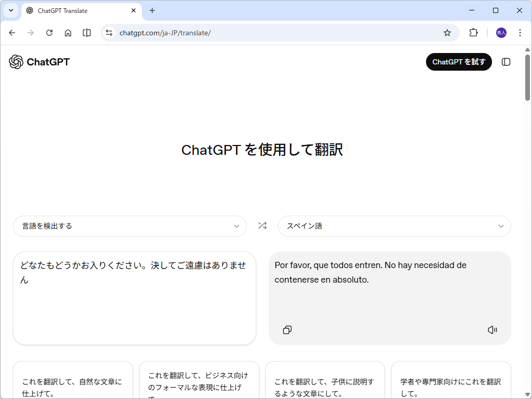The image size is (532, 399).
Task: Click the Chrome profile avatar icon
Action: (x=500, y=32)
